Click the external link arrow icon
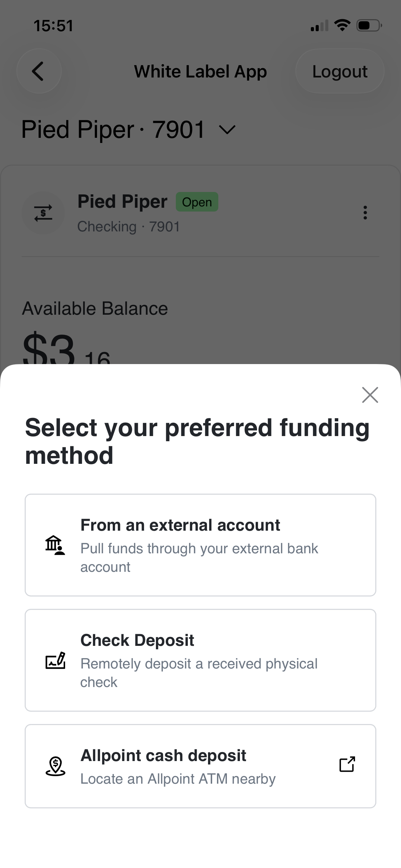Viewport: 401px width, 868px height. click(x=347, y=764)
